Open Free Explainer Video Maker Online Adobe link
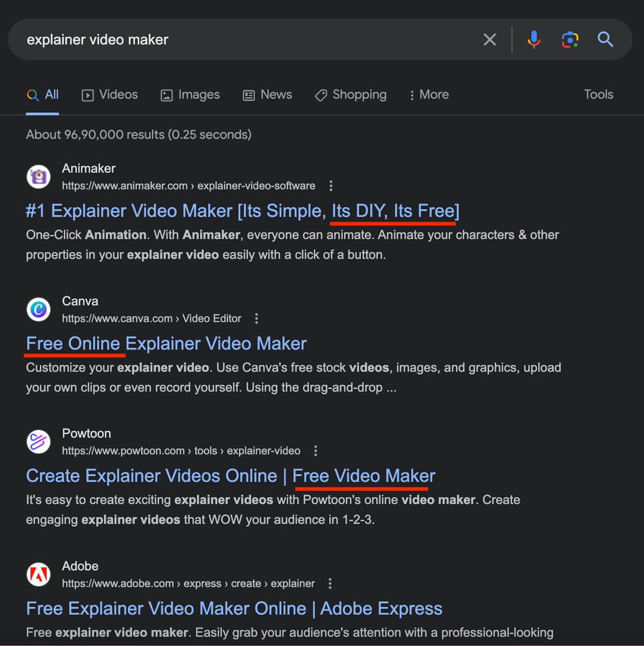The height and width of the screenshot is (646, 644). (234, 608)
